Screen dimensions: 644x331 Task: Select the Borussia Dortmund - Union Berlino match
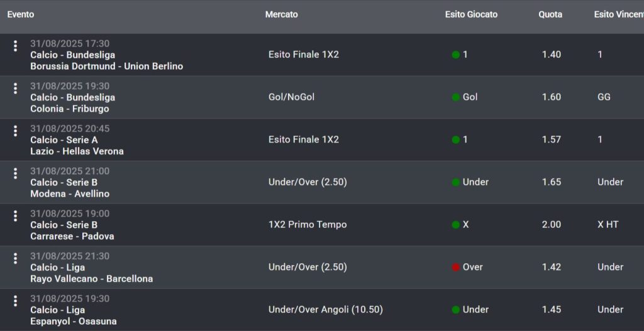point(106,66)
